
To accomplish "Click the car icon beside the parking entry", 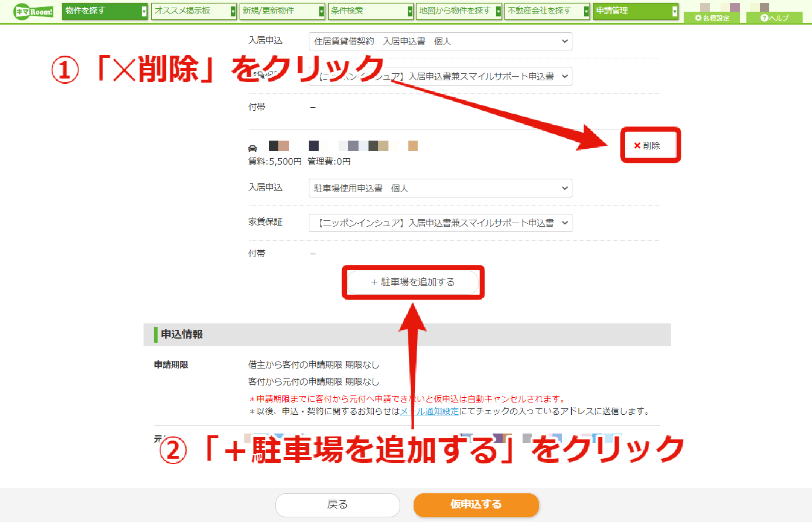I will (x=253, y=148).
